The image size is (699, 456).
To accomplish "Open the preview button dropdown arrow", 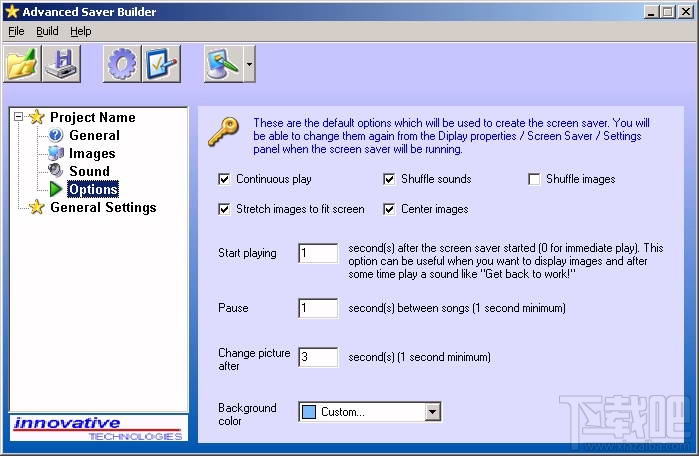I will pyautogui.click(x=249, y=64).
